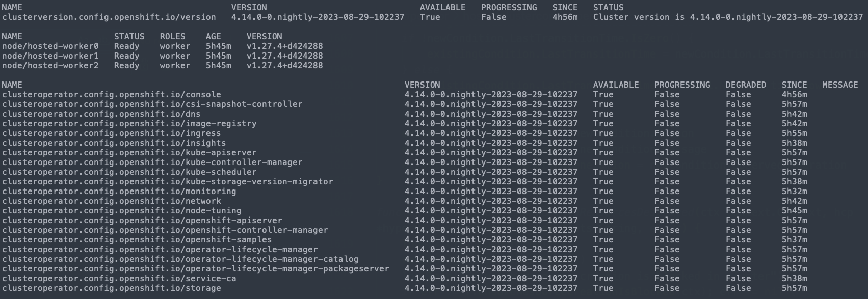The image size is (868, 299).
Task: Click the clusteroperator console entry name
Action: tap(112, 95)
